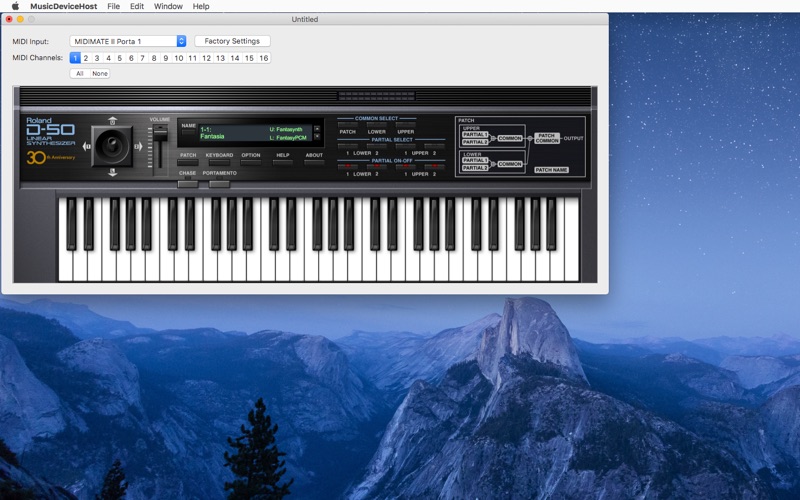
Task: Open the Apple menu
Action: click(x=15, y=6)
